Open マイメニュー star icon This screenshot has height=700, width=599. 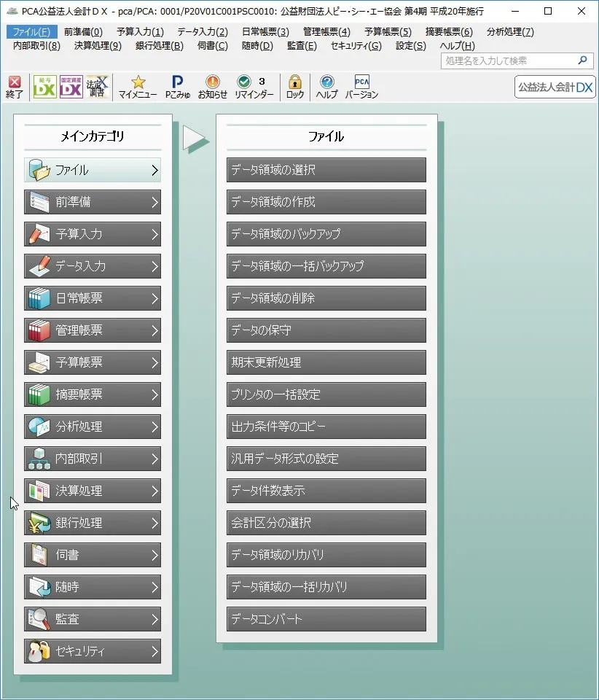coord(138,87)
